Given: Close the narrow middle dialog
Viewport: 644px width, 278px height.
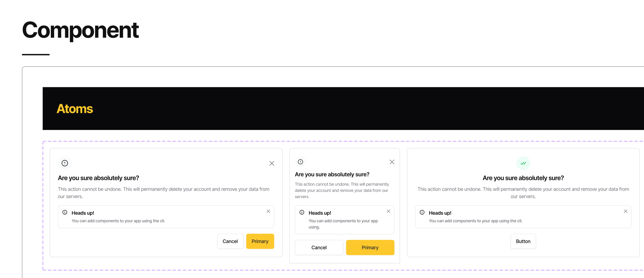Looking at the screenshot, I should [392, 162].
